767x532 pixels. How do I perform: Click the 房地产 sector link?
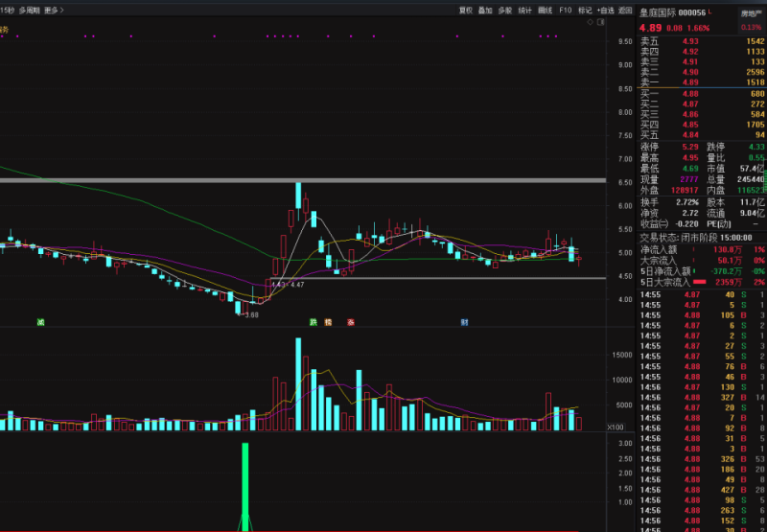pos(751,13)
